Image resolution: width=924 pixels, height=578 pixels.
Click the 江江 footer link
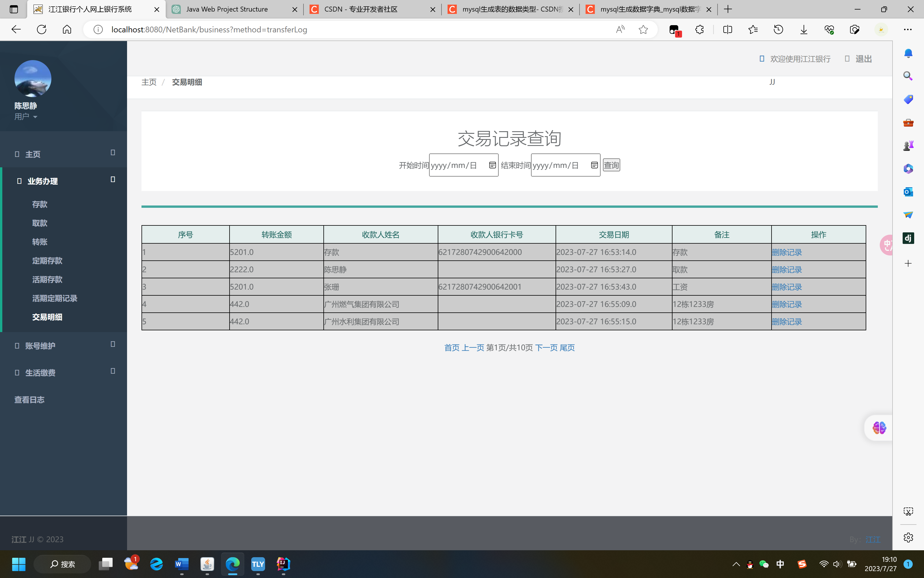tap(872, 539)
